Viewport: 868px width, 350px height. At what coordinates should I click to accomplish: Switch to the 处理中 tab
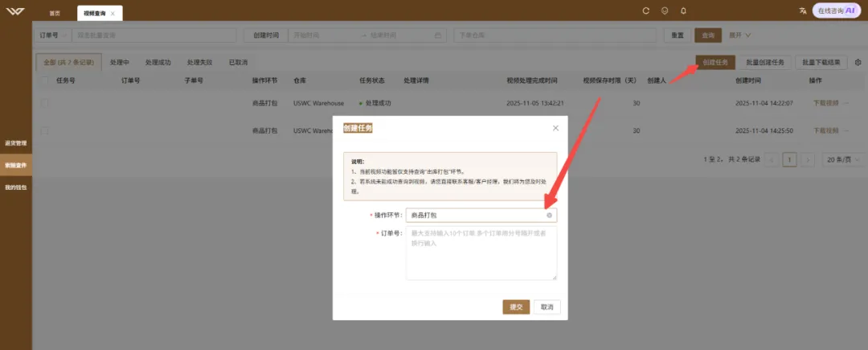coord(119,62)
